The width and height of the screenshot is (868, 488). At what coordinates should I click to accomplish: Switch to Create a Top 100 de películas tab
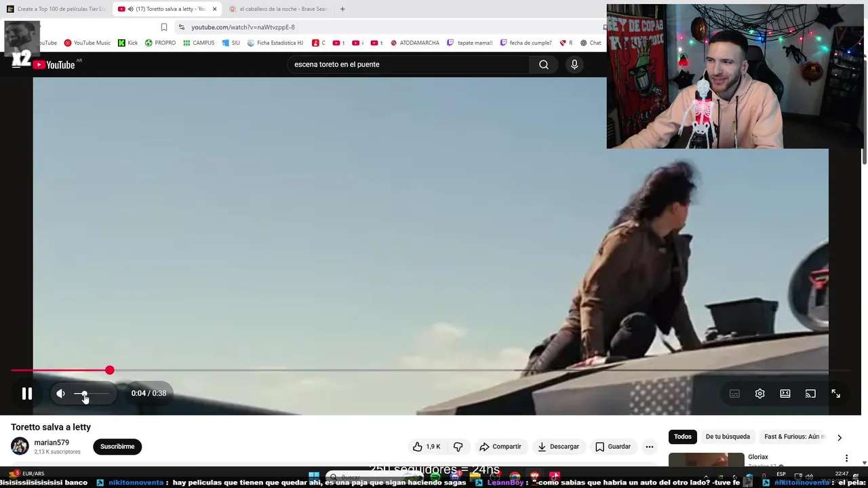(x=56, y=9)
